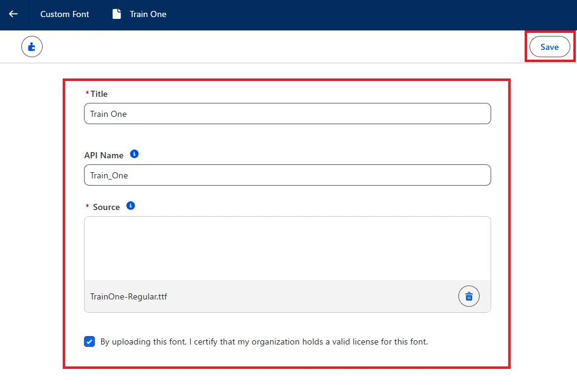Open the Custom Font breadcrumb
Image resolution: width=577 pixels, height=392 pixels.
[x=65, y=14]
